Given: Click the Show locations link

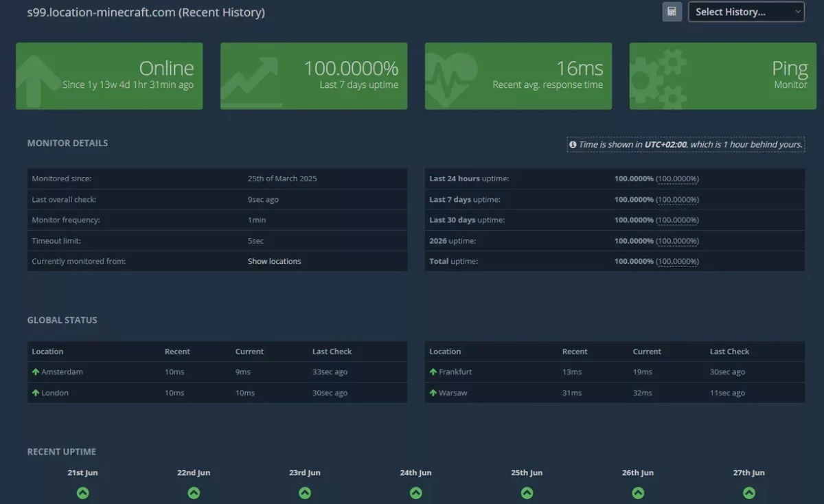Looking at the screenshot, I should pos(274,261).
